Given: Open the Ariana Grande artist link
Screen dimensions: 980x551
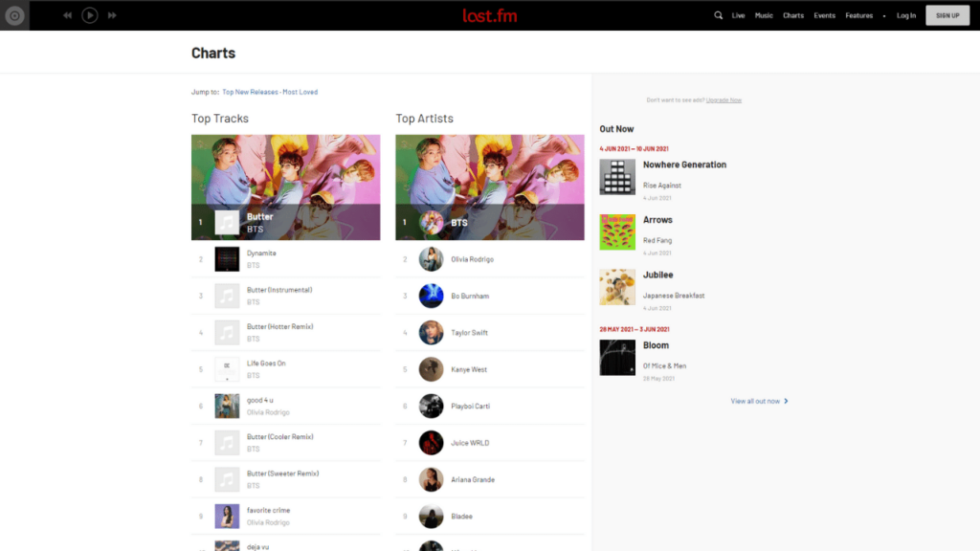Looking at the screenshot, I should tap(473, 480).
